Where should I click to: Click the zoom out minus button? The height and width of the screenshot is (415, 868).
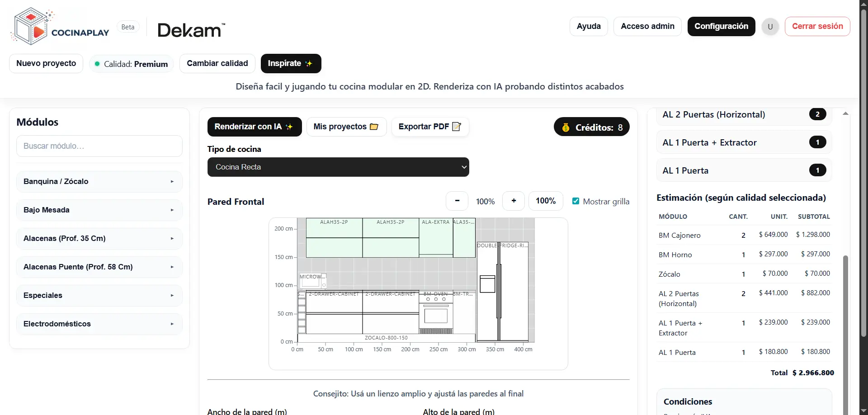tap(457, 201)
